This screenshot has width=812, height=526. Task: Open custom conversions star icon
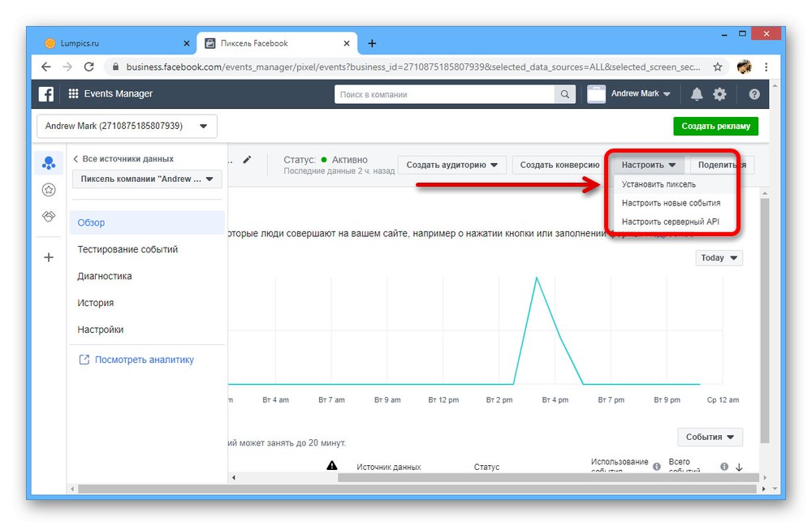coord(49,190)
